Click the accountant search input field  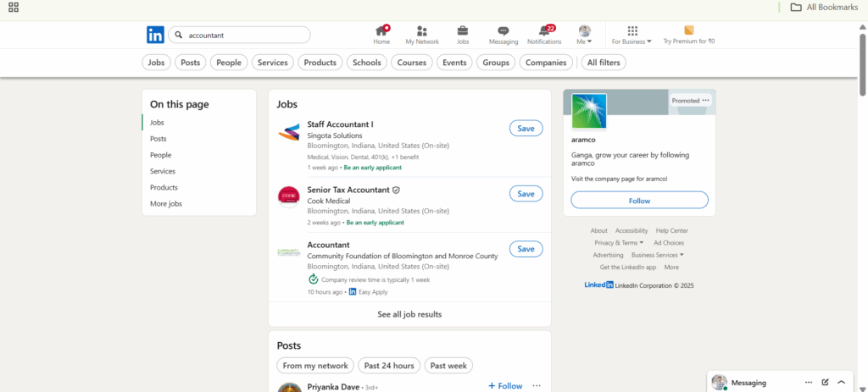[x=246, y=36]
